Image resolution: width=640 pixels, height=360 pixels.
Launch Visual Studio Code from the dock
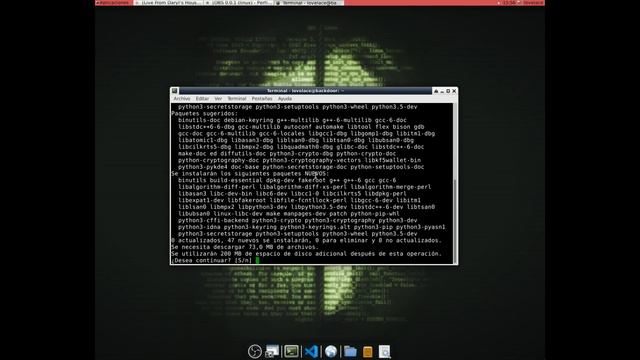tap(311, 351)
